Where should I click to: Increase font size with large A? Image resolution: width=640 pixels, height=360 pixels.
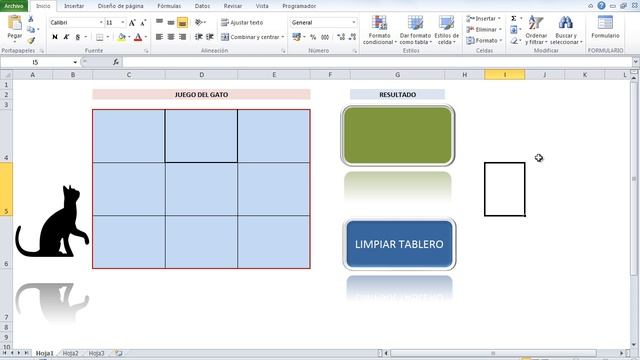click(132, 23)
